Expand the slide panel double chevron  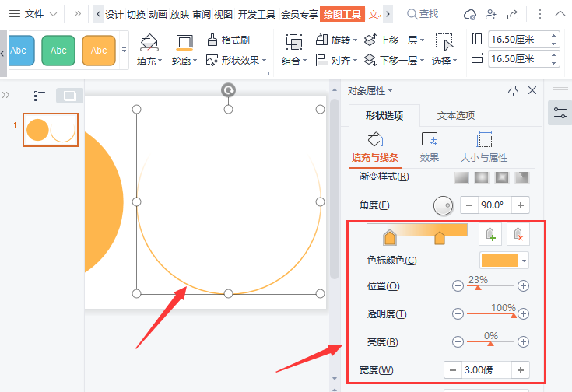pos(5,95)
